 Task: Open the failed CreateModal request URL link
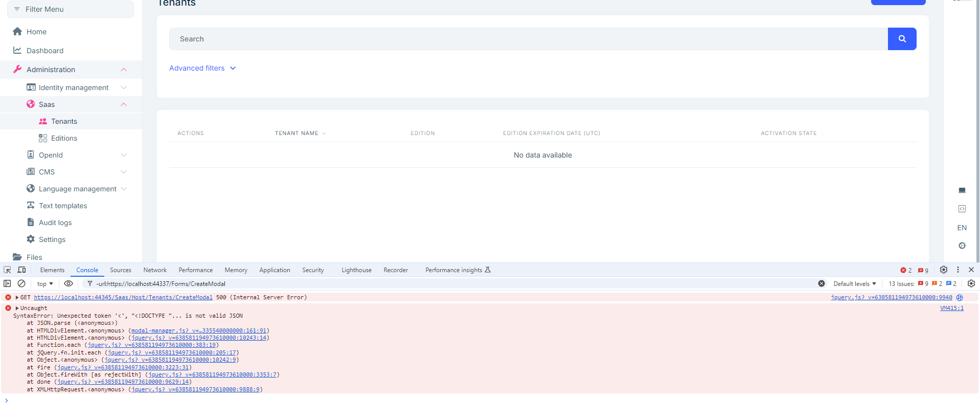123,297
